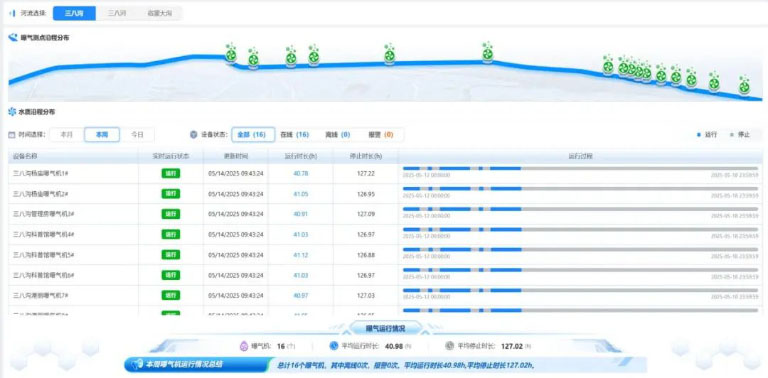
Task: Click the purple aerator count icon
Action: click(243, 346)
